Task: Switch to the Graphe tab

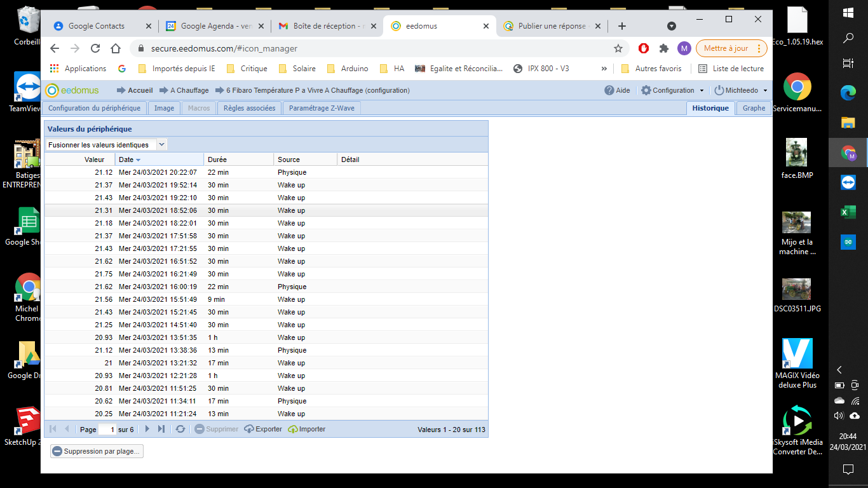Action: [754, 108]
